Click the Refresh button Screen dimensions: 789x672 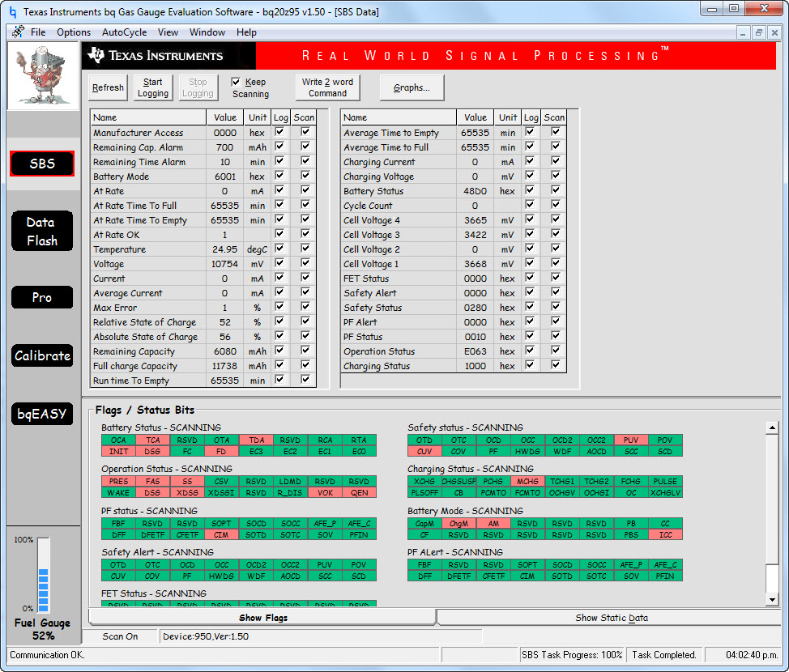click(108, 87)
